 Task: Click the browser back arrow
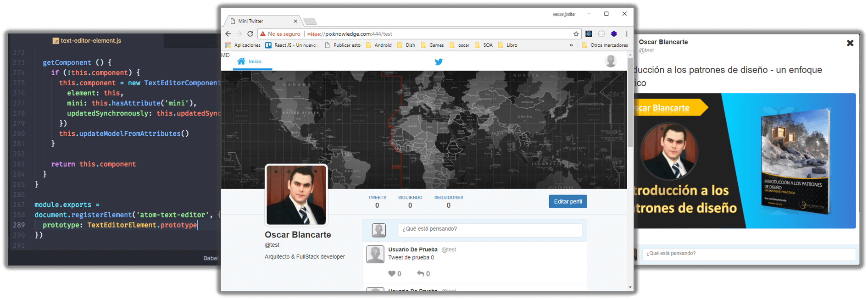tap(228, 34)
